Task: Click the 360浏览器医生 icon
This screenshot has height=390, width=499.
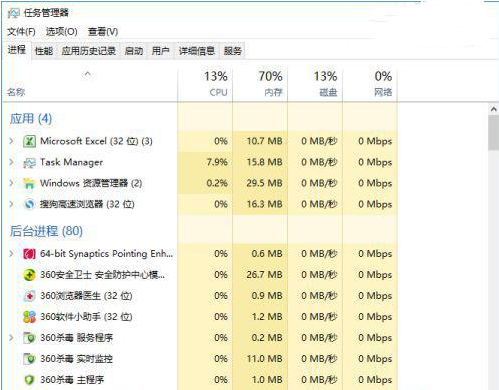Action: point(29,296)
